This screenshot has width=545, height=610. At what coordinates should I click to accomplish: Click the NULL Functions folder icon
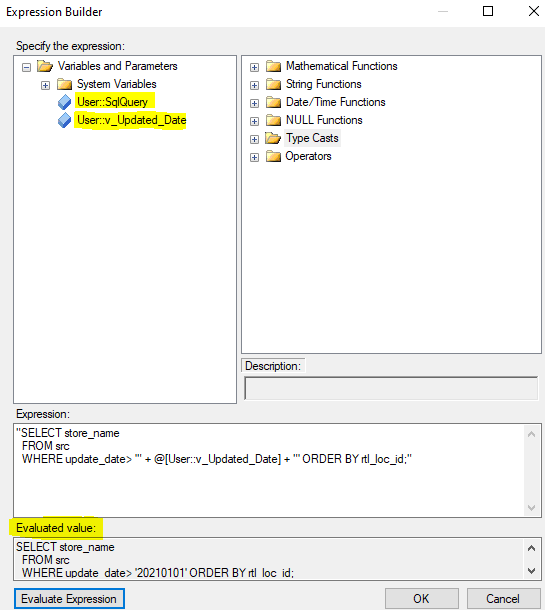pyautogui.click(x=273, y=120)
